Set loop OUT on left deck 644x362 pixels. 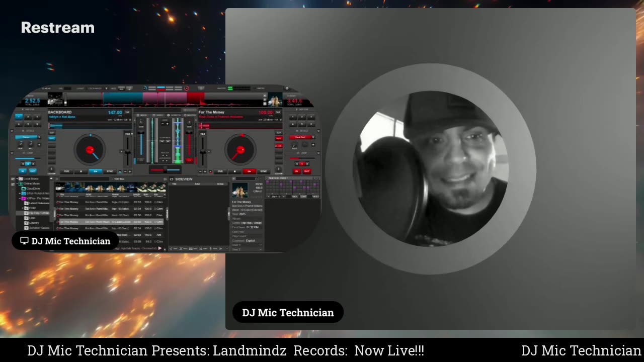point(33,171)
